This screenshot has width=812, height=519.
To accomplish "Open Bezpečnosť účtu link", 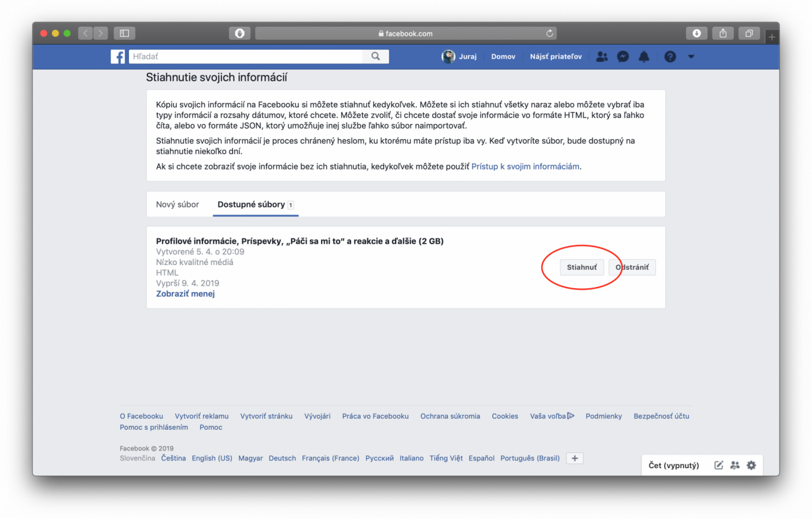I will [662, 416].
